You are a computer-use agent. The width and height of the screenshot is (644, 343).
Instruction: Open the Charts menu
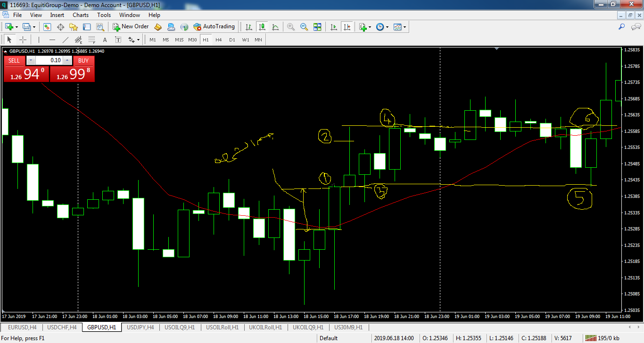(81, 15)
